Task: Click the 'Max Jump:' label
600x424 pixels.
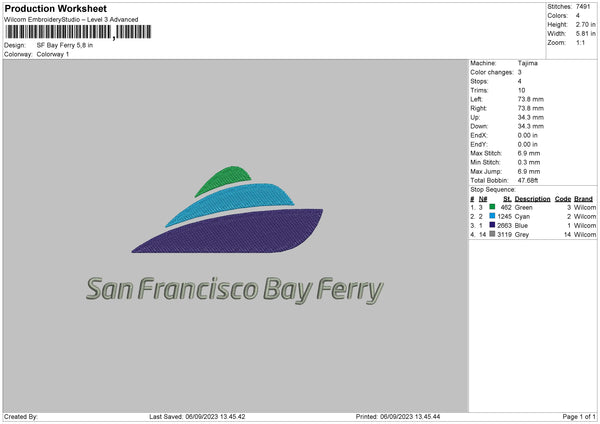Action: point(486,171)
